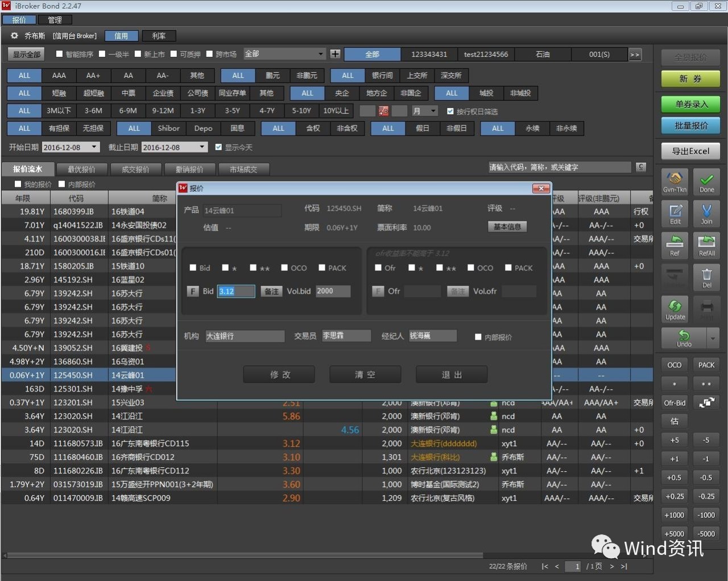The height and width of the screenshot is (581, 728).
Task: Click the 导出Excel button
Action: click(x=690, y=151)
